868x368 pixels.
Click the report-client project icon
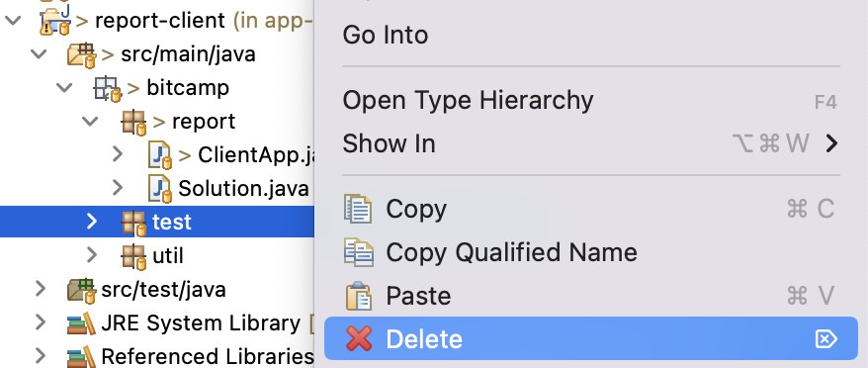55,21
